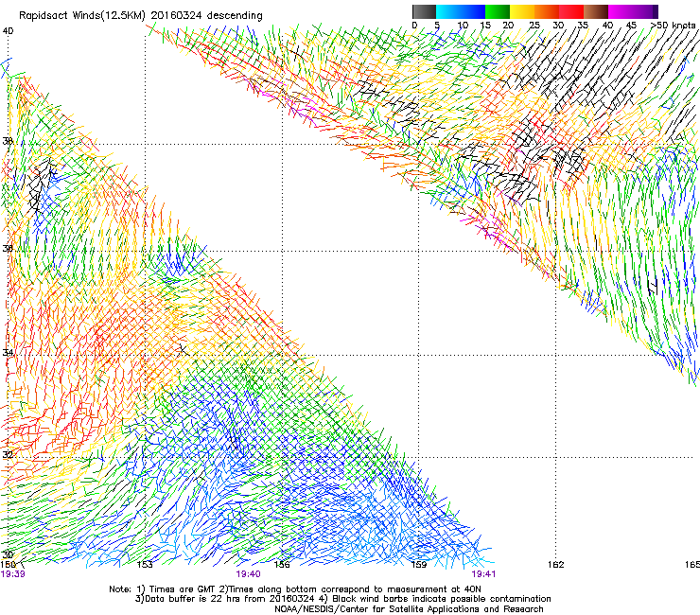The height and width of the screenshot is (615, 700).
Task: Click the Rapidscat Winds title text
Action: click(141, 16)
